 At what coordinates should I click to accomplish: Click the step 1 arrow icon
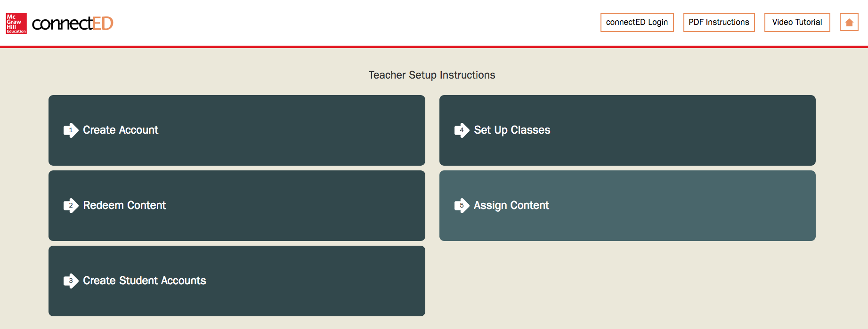tap(71, 130)
